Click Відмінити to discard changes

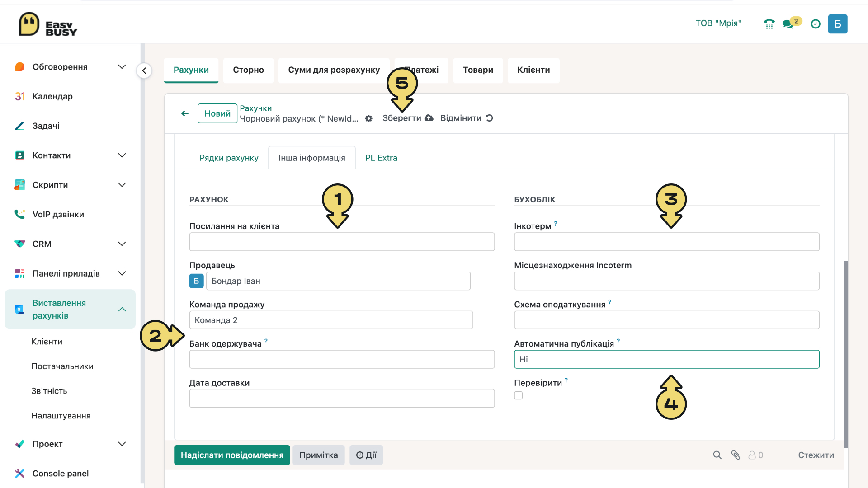click(x=467, y=118)
